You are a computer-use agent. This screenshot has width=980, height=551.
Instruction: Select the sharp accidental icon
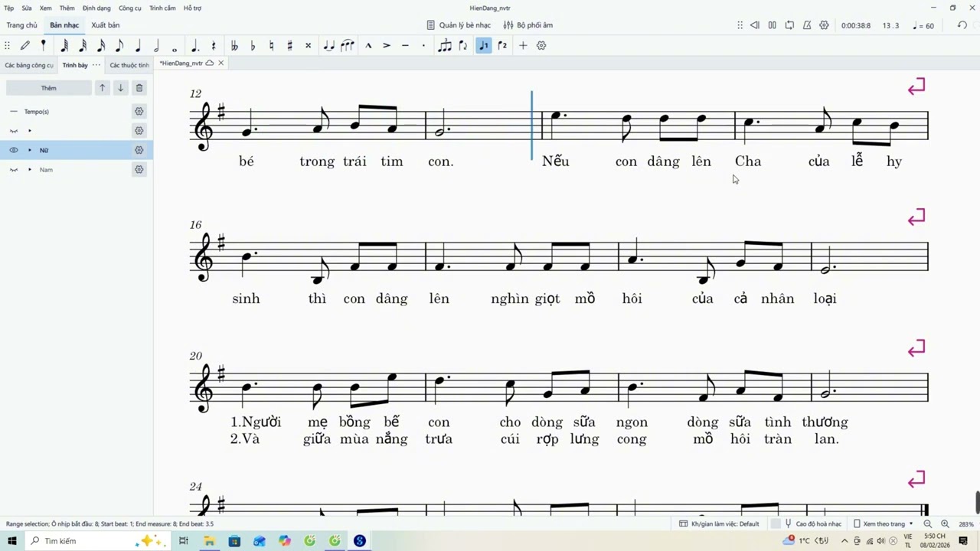(x=289, y=46)
